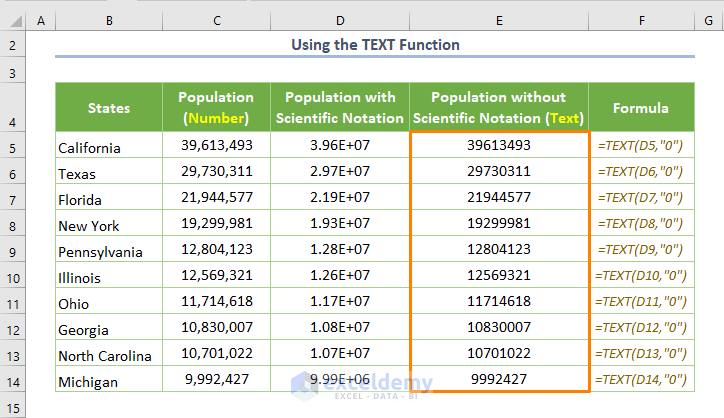The height and width of the screenshot is (418, 724).
Task: Click Texas population cell 29,730,311
Action: pos(216,171)
